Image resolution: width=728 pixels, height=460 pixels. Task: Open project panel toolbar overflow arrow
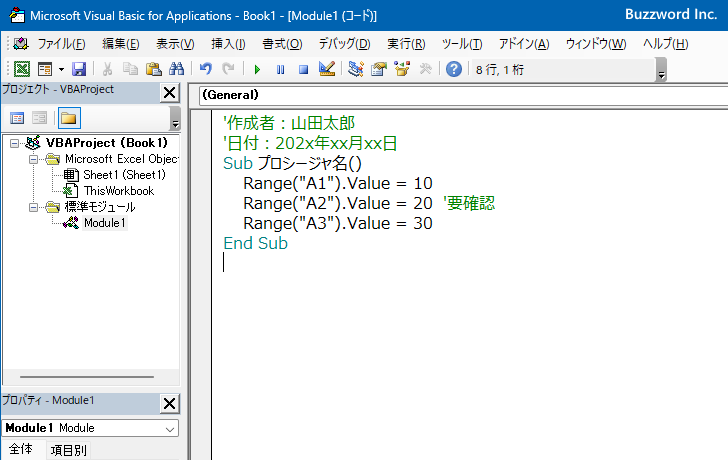point(175,118)
